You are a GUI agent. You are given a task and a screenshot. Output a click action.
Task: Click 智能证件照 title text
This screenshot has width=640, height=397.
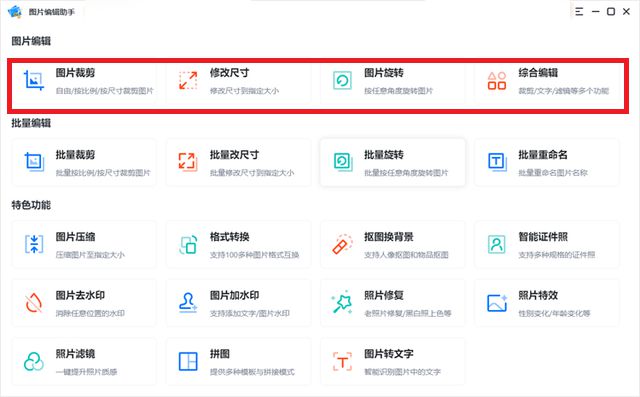pos(543,237)
